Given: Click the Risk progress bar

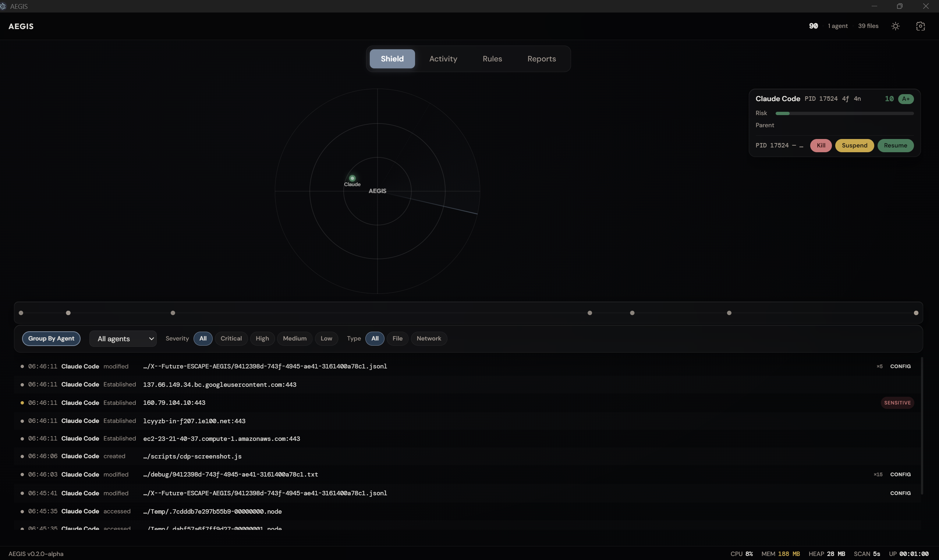Looking at the screenshot, I should pyautogui.click(x=844, y=113).
